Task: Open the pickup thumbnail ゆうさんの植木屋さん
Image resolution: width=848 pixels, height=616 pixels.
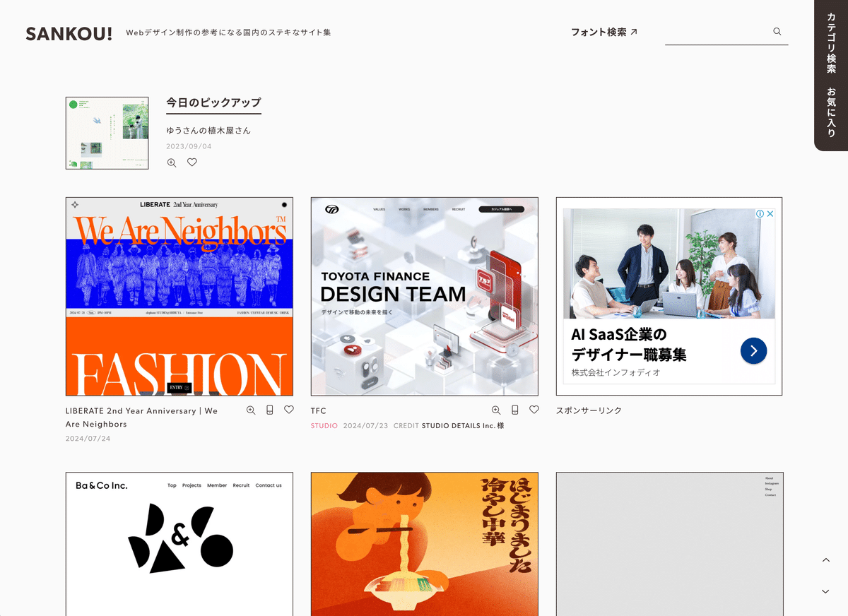Action: point(107,133)
